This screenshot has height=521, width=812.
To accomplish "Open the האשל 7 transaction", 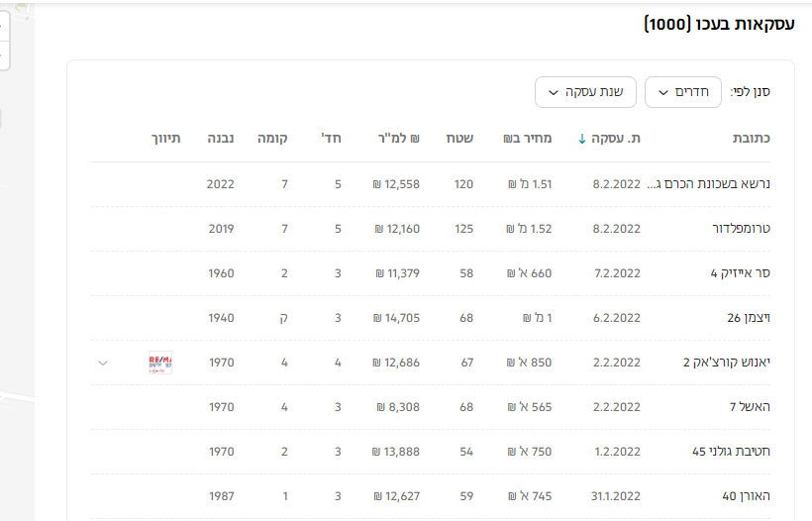I will tap(749, 407).
